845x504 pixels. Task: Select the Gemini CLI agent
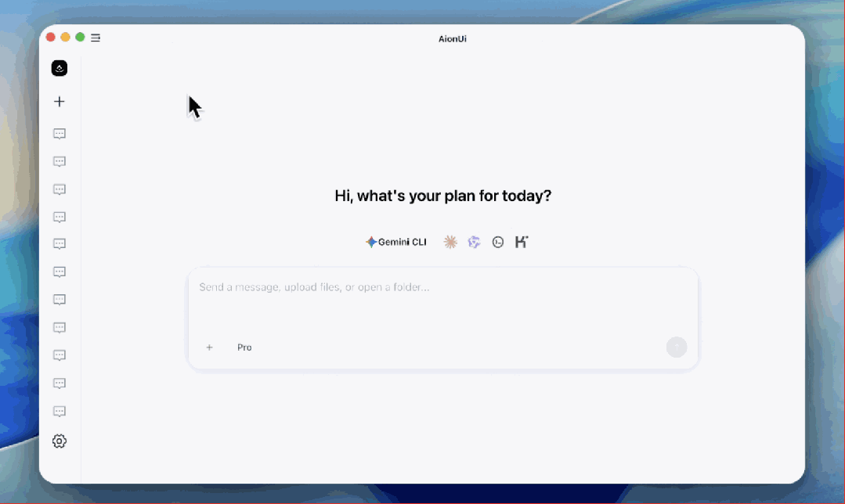[x=396, y=243]
